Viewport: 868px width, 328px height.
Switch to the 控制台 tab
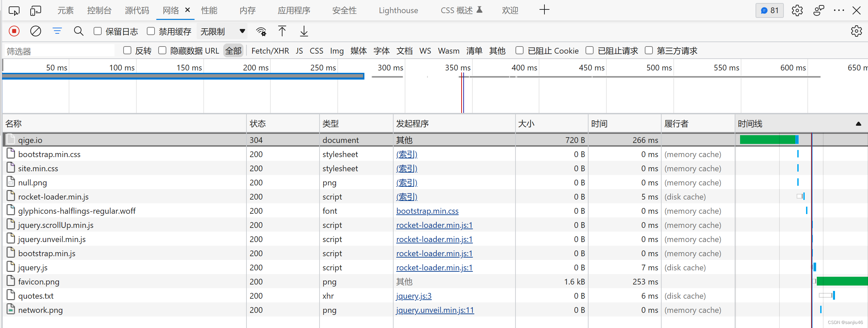tap(99, 10)
